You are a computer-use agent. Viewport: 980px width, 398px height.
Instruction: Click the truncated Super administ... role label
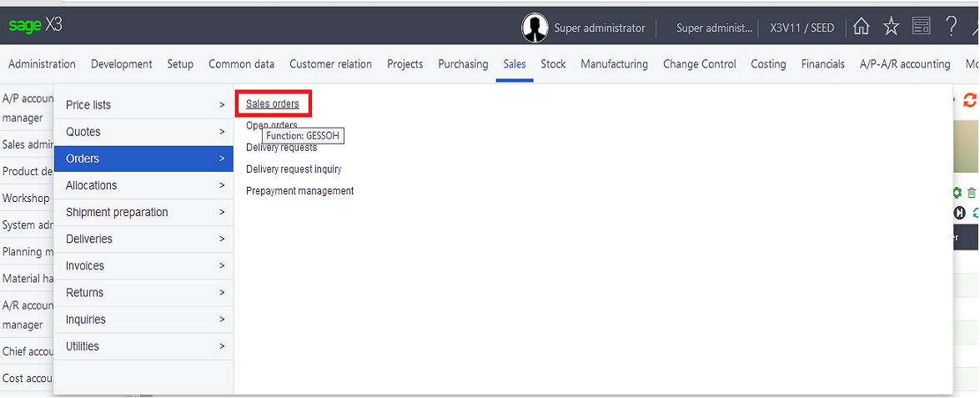[715, 28]
